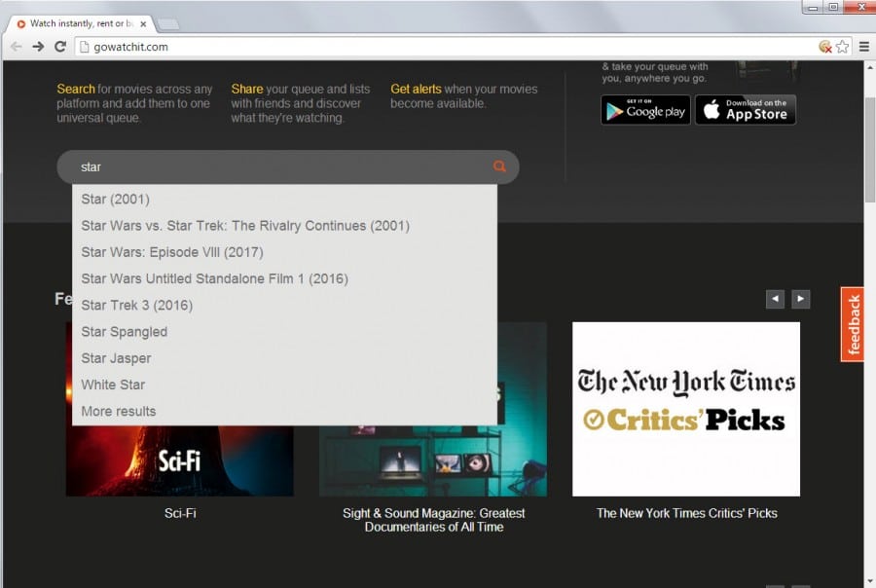The width and height of the screenshot is (876, 588).
Task: Advance the Featured carousel with the right arrow
Action: coord(800,299)
